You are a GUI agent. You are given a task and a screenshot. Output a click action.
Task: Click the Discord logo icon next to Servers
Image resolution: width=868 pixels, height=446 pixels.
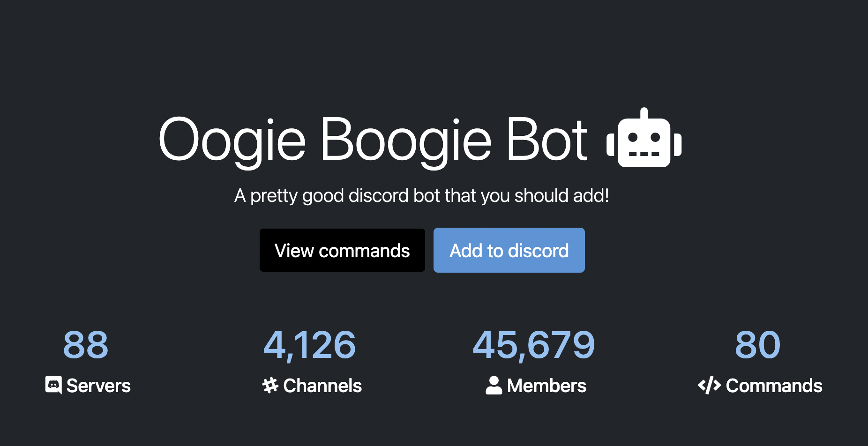tap(53, 385)
